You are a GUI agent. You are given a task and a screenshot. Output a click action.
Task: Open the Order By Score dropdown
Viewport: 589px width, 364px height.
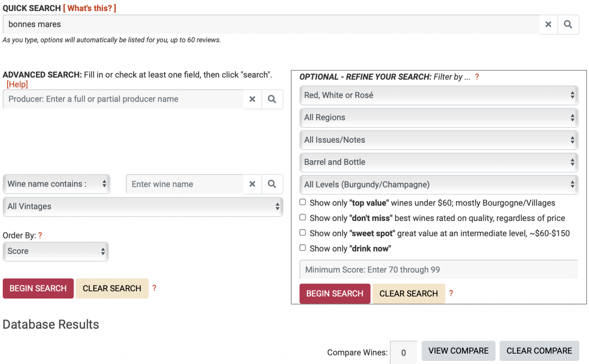point(56,252)
